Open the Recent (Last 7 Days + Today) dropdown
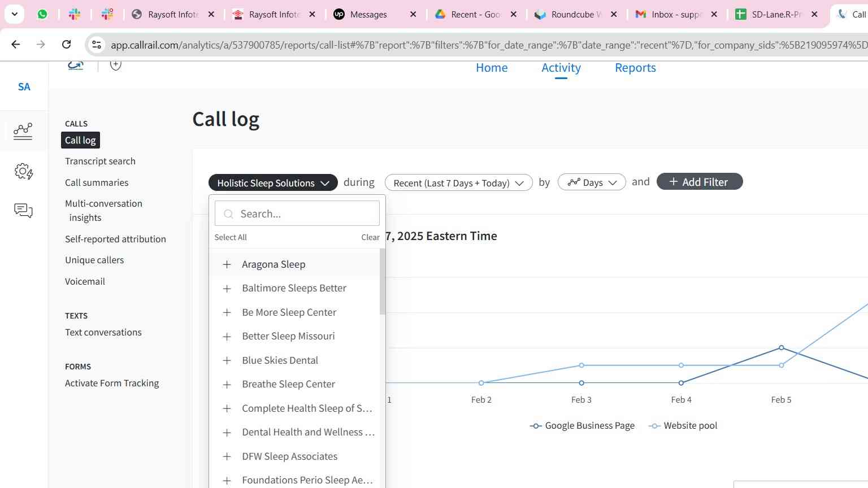 coord(458,183)
